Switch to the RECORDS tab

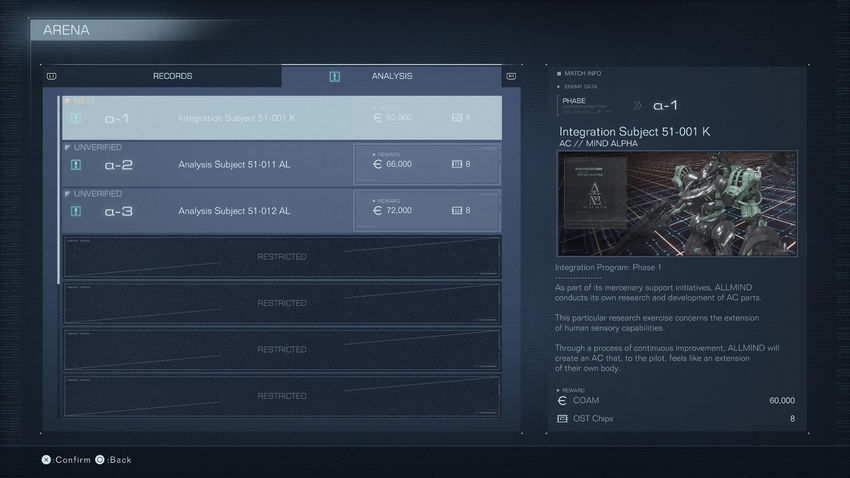tap(172, 76)
